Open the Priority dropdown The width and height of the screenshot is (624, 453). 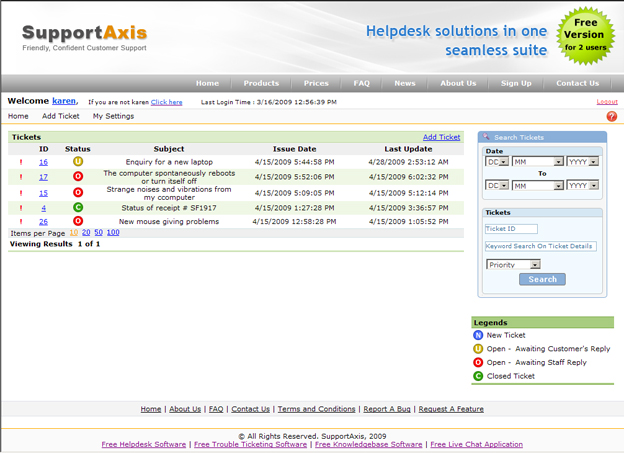pos(513,264)
